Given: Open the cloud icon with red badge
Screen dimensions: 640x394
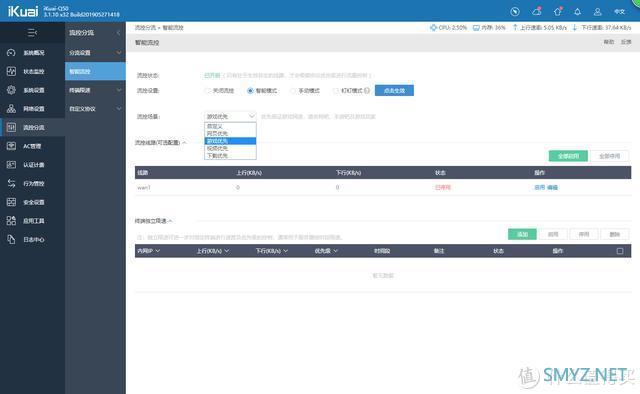Looking at the screenshot, I should 537,11.
